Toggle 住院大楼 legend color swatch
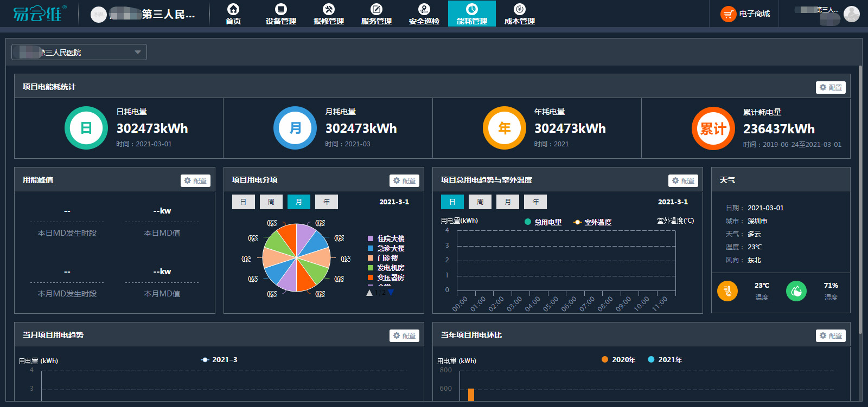 371,238
